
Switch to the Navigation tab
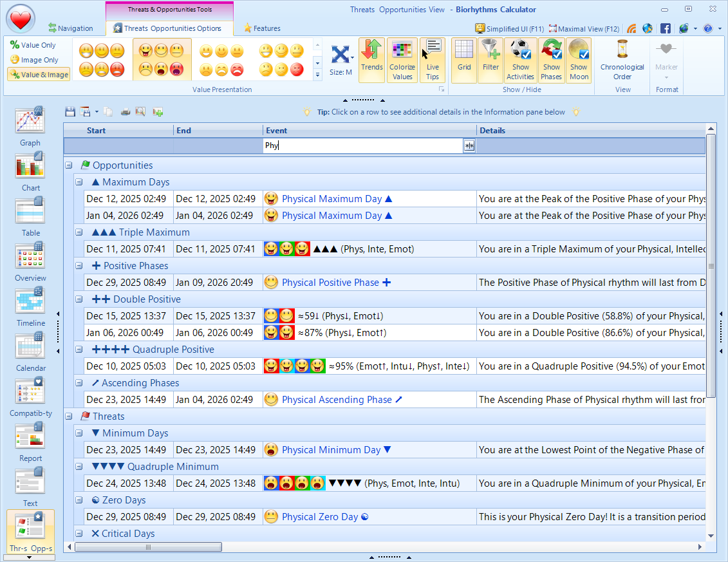coord(71,28)
